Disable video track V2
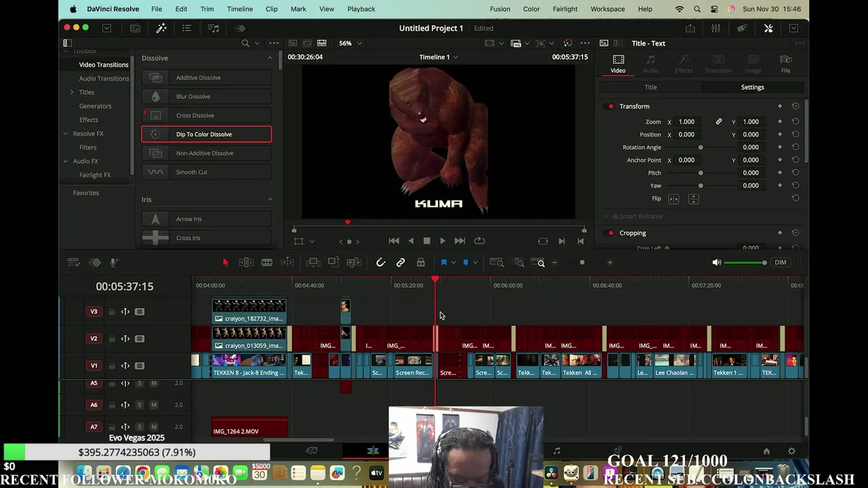The width and height of the screenshot is (868, 488). click(x=140, y=339)
